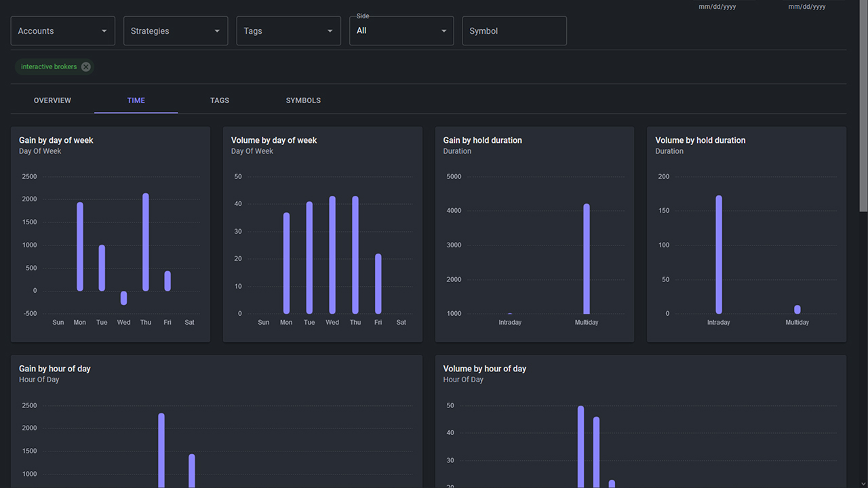868x488 pixels.
Task: Open the Accounts dropdown
Action: pos(62,31)
